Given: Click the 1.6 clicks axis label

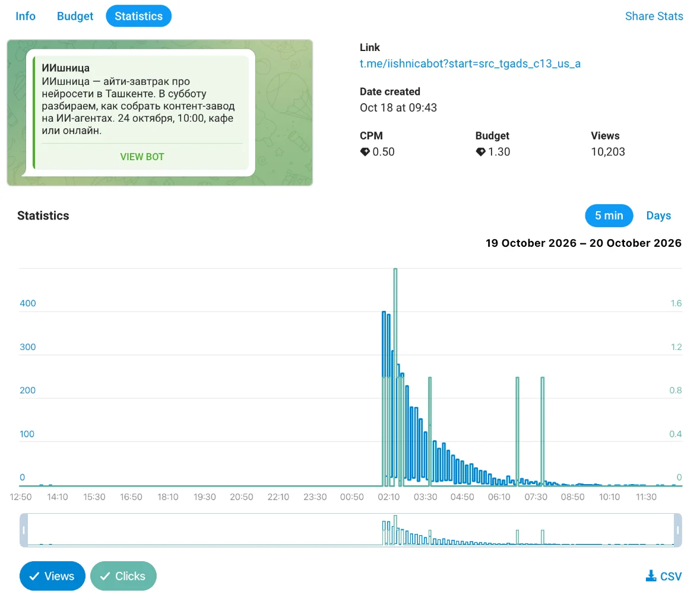Looking at the screenshot, I should coord(676,303).
